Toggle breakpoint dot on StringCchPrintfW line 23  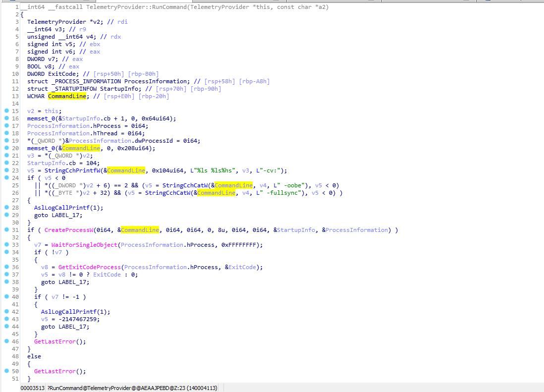(6, 170)
